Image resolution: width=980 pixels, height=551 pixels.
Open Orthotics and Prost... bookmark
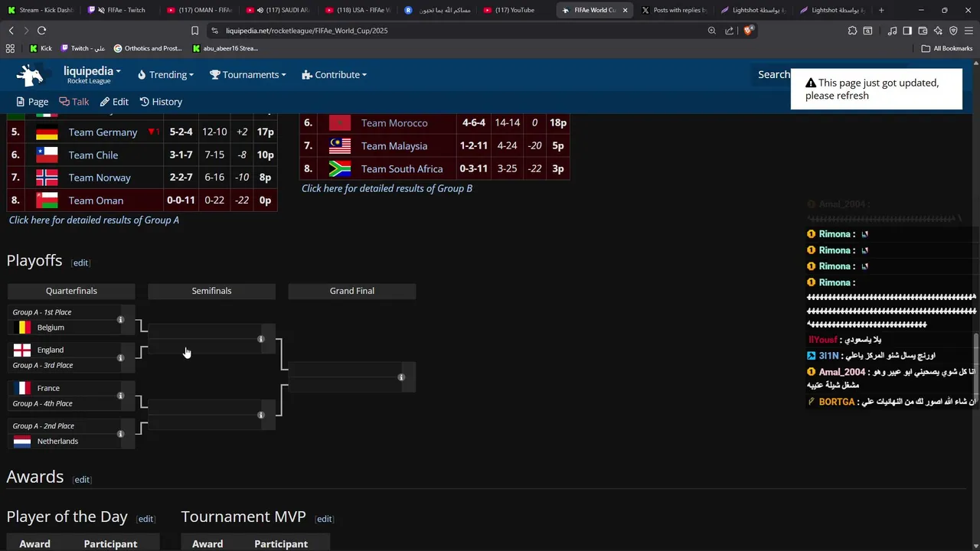pos(148,48)
